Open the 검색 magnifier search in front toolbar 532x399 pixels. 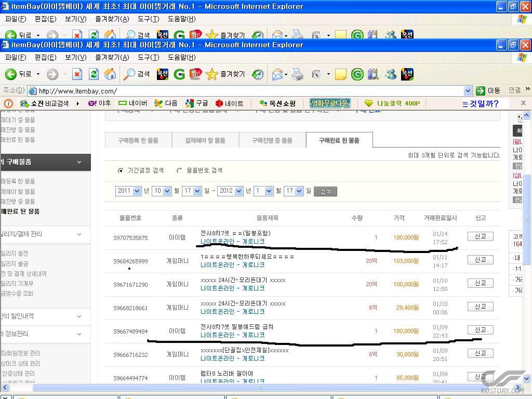pyautogui.click(x=137, y=74)
